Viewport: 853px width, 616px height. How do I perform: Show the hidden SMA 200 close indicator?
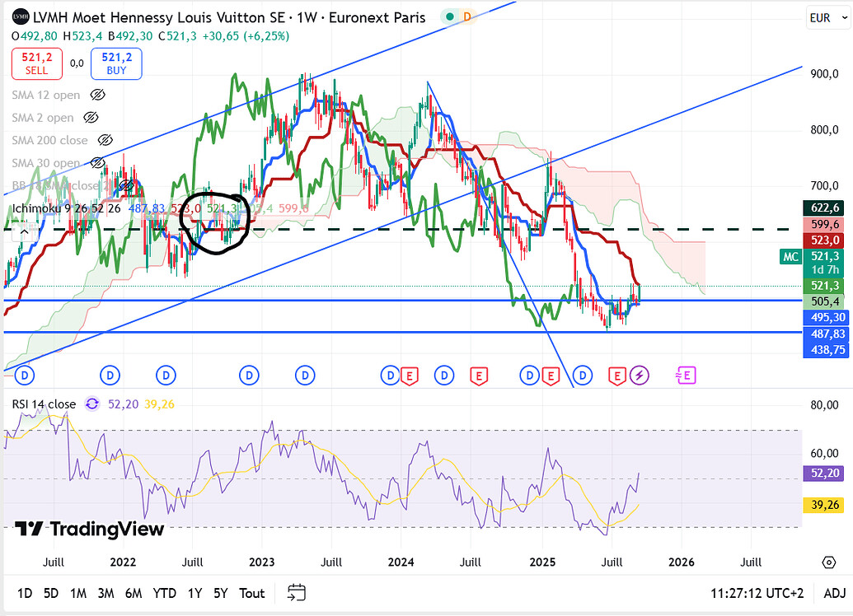pos(105,141)
